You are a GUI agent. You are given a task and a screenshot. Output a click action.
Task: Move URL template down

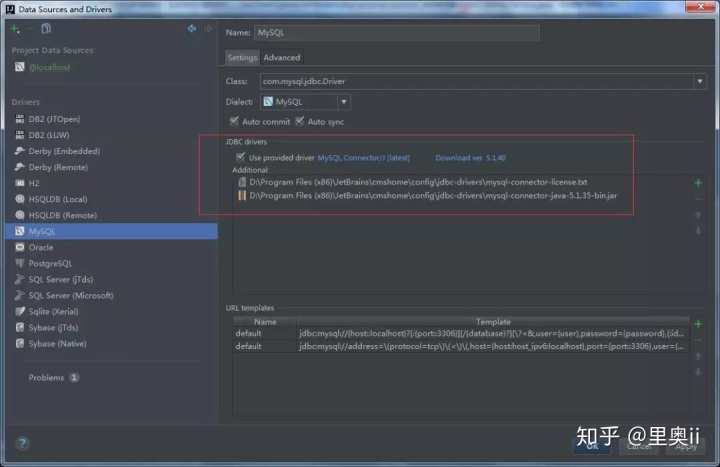pos(698,372)
